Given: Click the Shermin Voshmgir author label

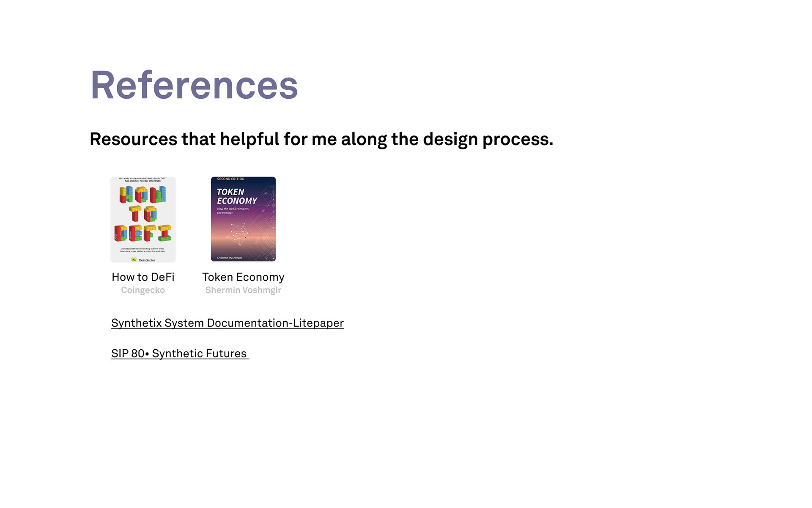Looking at the screenshot, I should pyautogui.click(x=243, y=290).
